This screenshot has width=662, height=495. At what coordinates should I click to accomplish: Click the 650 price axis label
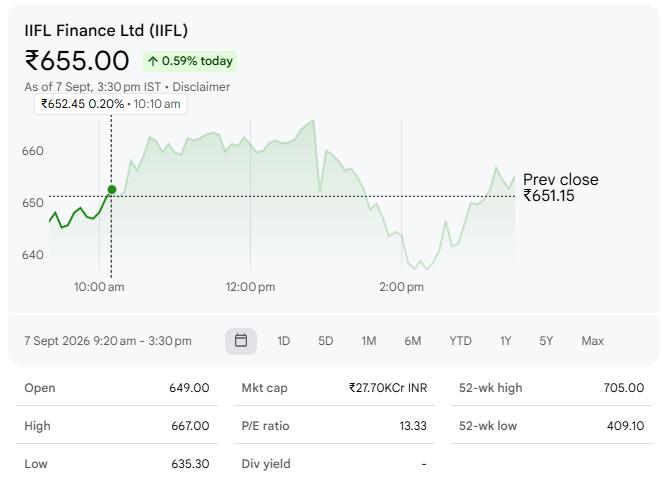coord(33,203)
